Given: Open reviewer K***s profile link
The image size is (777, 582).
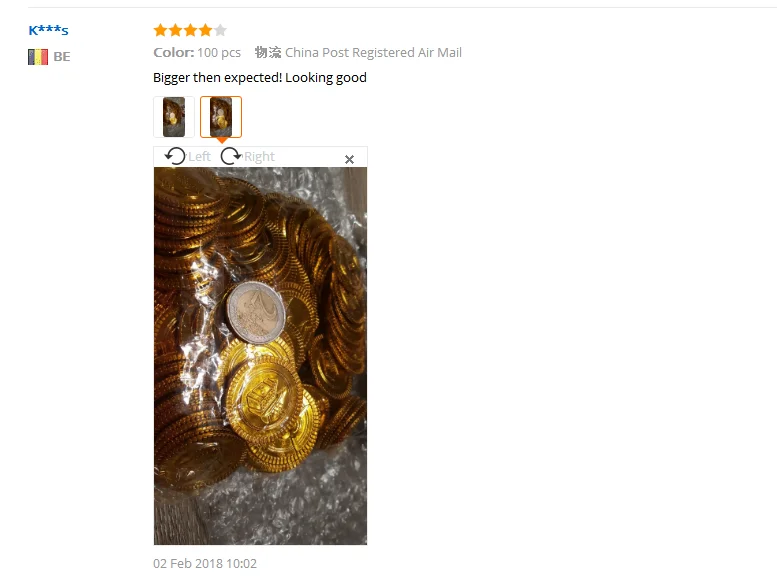Looking at the screenshot, I should click(x=49, y=30).
